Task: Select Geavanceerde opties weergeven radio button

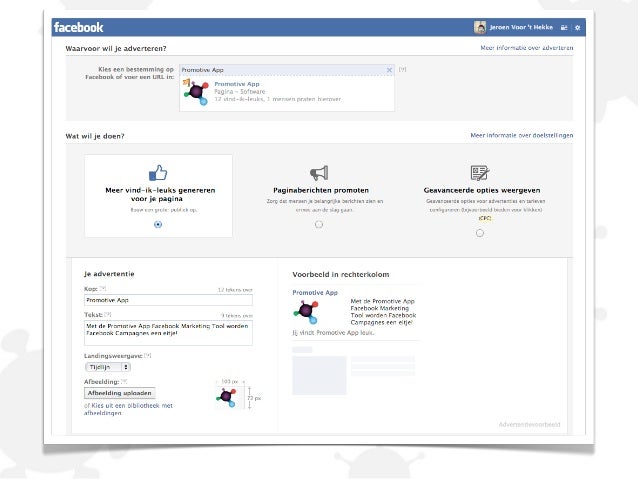Action: [480, 233]
